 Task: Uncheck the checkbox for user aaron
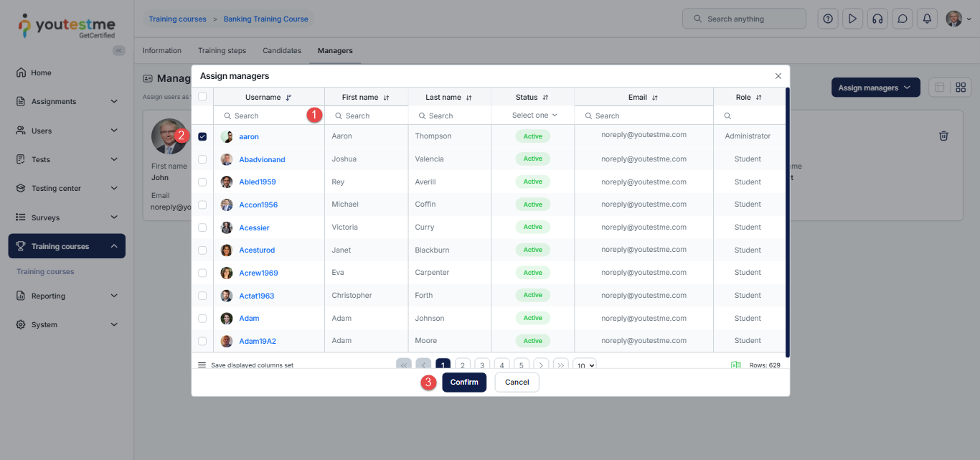point(202,136)
